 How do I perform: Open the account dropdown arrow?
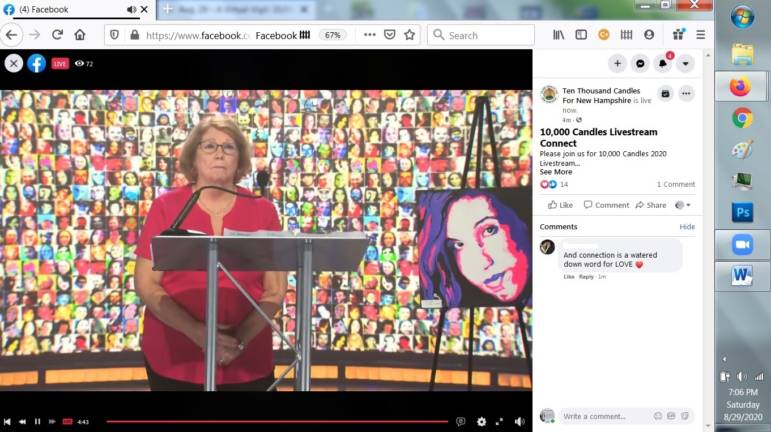point(685,63)
